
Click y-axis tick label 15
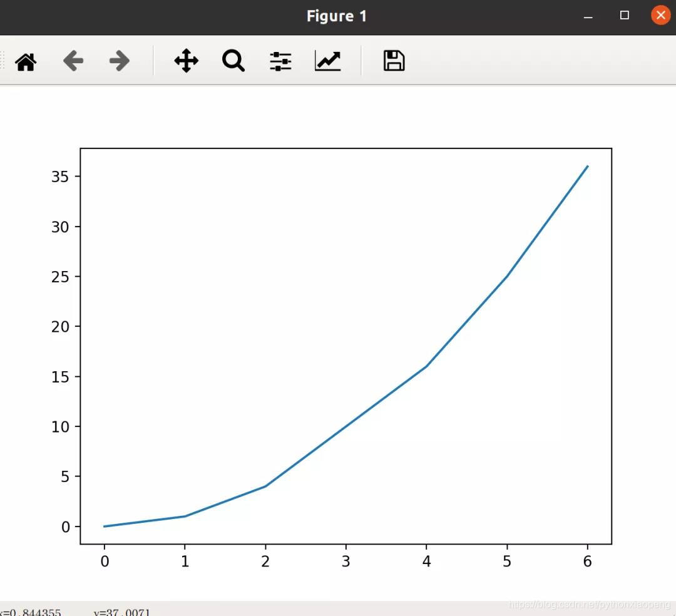[x=60, y=377]
